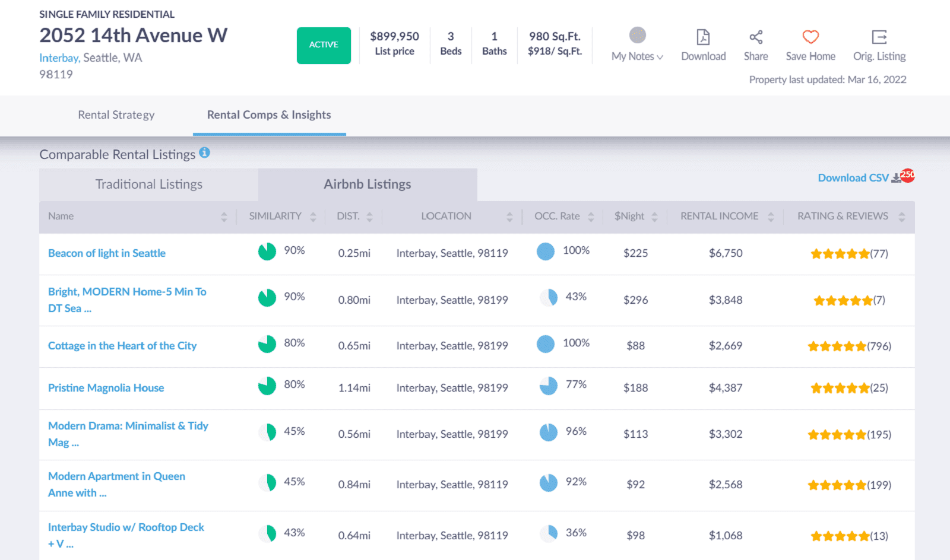Screen dimensions: 950x560
Task: Click the occupancy pie for Beacon of light
Action: 544,252
